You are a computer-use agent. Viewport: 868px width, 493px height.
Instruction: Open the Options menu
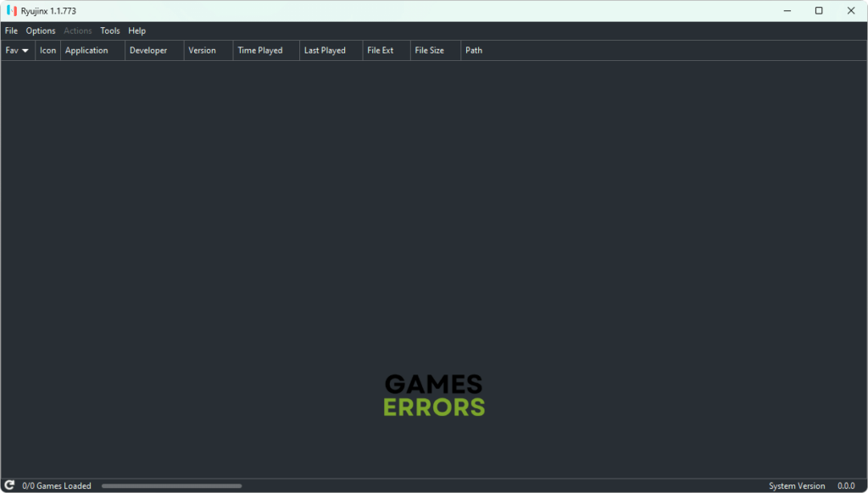(x=41, y=30)
